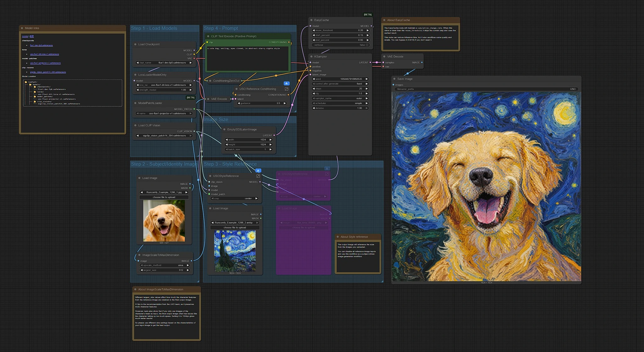This screenshot has height=352, width=644.
Task: Collapse the ImageScaleToMaxDimension node dot
Action: click(x=139, y=255)
